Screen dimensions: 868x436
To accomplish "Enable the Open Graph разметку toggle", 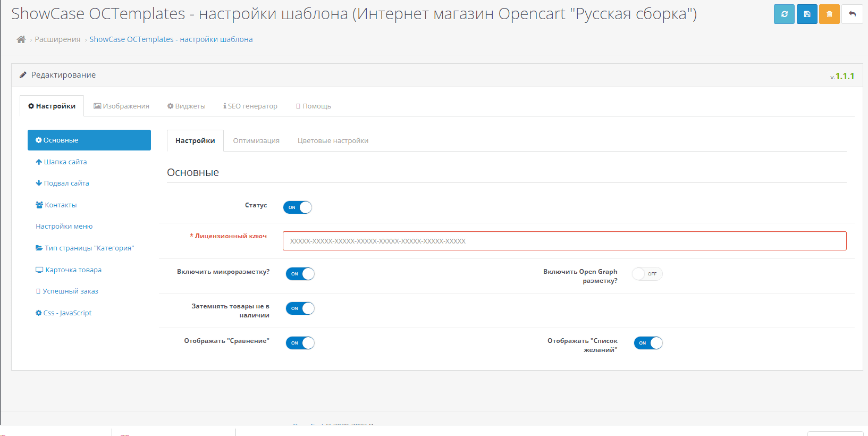I will [647, 274].
